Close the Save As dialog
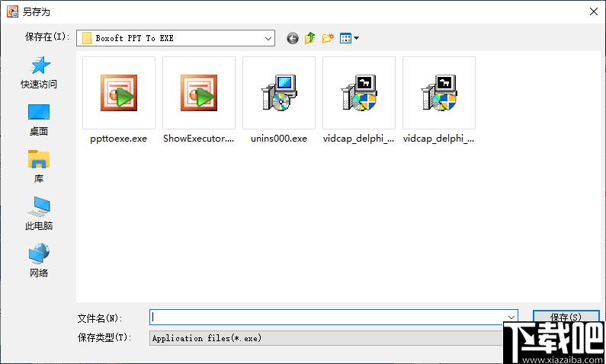 (594, 11)
